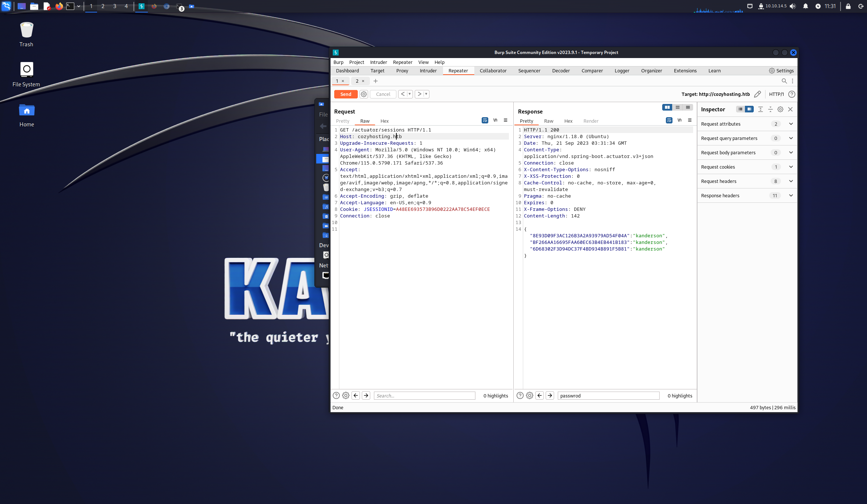Click the request search input field
This screenshot has width=867, height=504.
425,396
